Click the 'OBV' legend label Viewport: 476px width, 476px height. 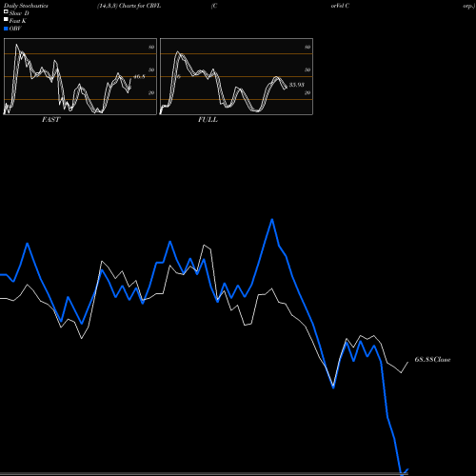(x=15, y=29)
